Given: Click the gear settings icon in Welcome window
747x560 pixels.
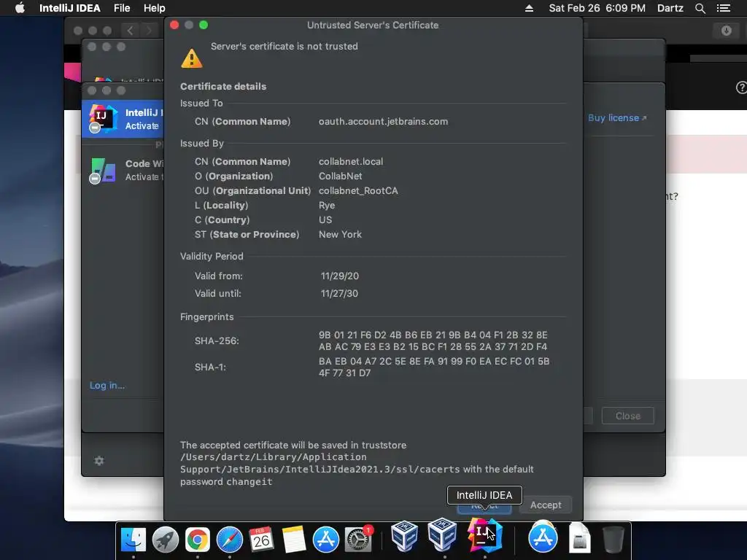Looking at the screenshot, I should click(x=99, y=461).
